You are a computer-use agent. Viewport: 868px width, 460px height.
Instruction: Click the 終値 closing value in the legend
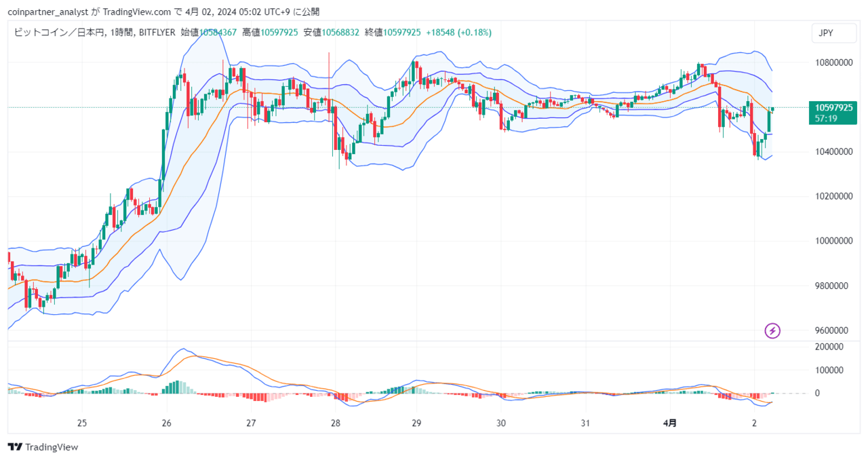[x=402, y=33]
